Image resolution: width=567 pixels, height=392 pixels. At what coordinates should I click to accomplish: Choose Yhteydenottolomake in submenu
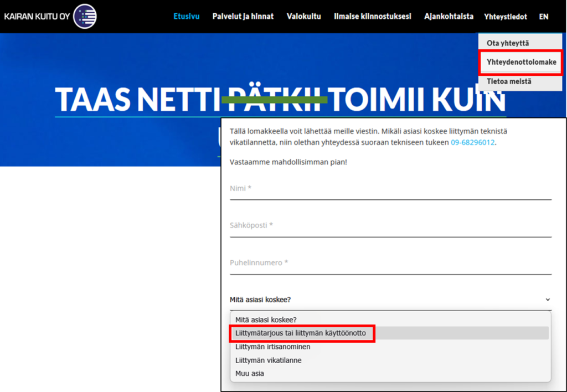pos(521,62)
